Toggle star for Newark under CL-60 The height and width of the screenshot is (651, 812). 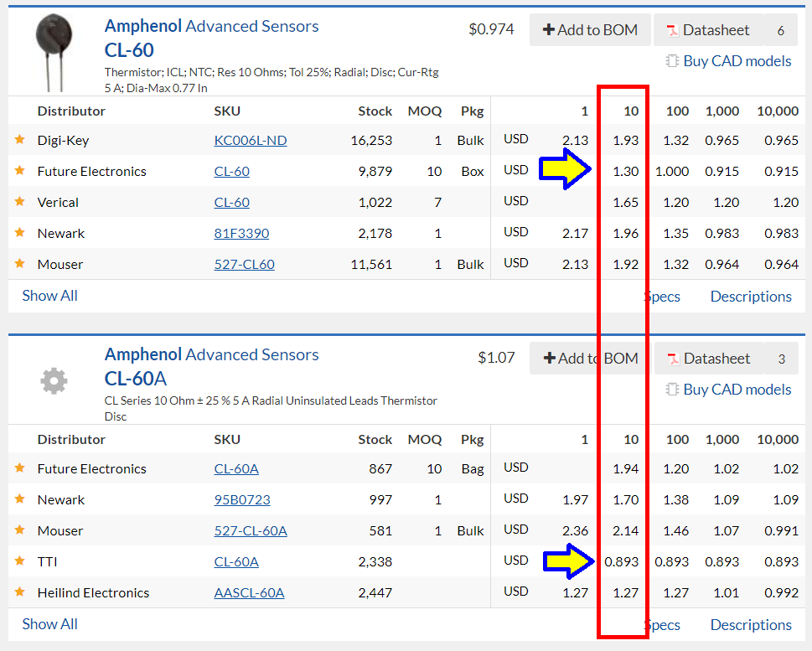tap(19, 233)
